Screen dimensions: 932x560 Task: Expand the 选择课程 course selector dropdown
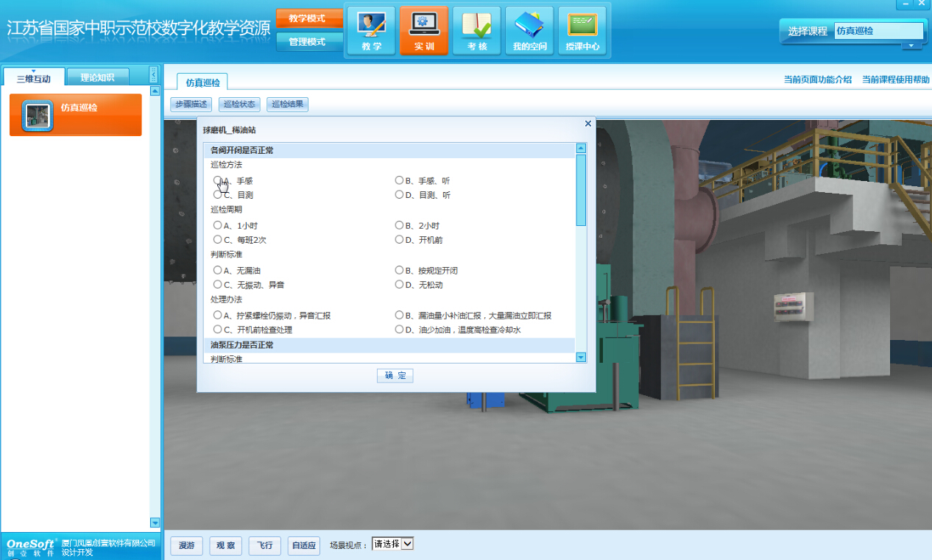912,46
